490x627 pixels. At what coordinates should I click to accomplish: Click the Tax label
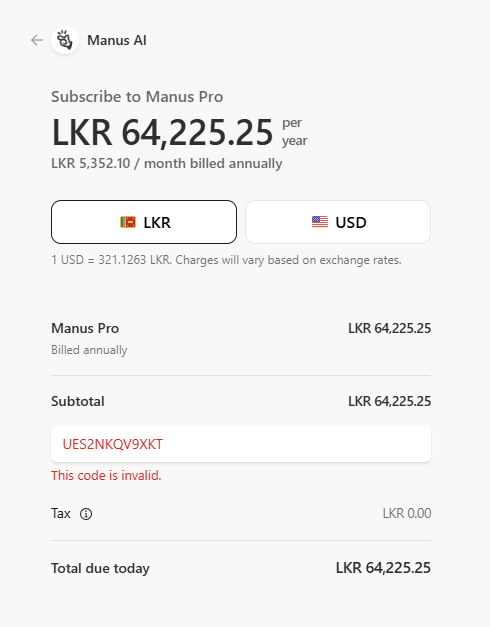click(61, 513)
